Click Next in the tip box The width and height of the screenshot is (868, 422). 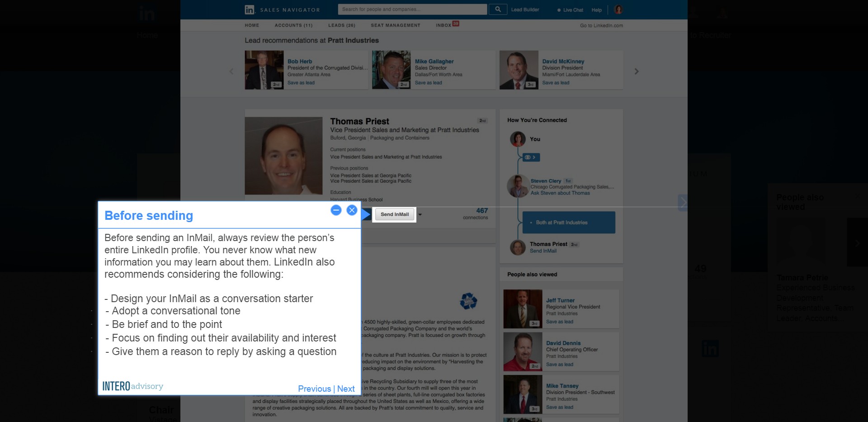pyautogui.click(x=346, y=389)
